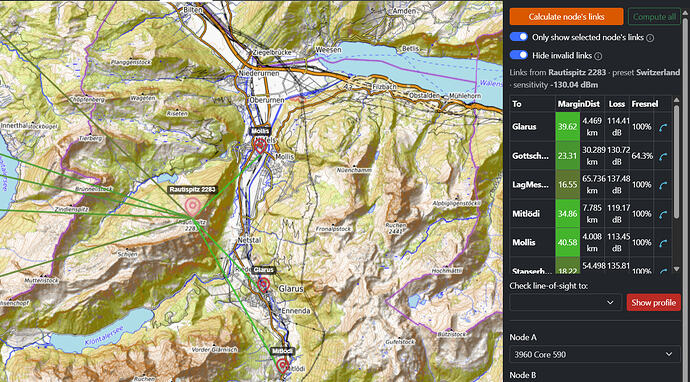
Task: Open the link profile icon for LagMes... row
Action: (663, 185)
